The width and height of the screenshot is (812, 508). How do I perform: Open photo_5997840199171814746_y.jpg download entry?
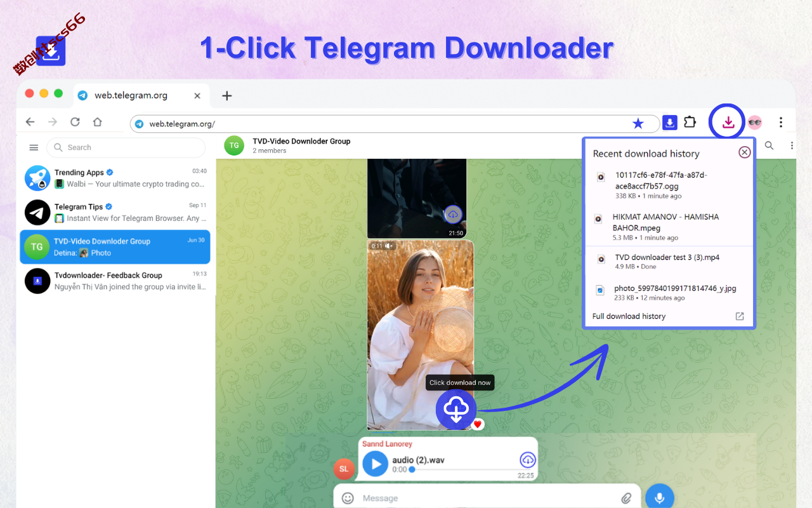point(669,292)
